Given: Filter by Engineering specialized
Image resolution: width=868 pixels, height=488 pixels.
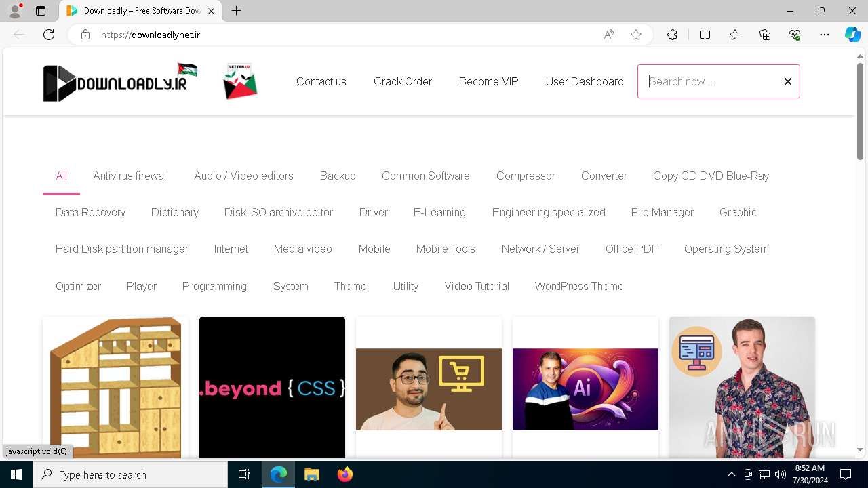Looking at the screenshot, I should click(x=549, y=212).
